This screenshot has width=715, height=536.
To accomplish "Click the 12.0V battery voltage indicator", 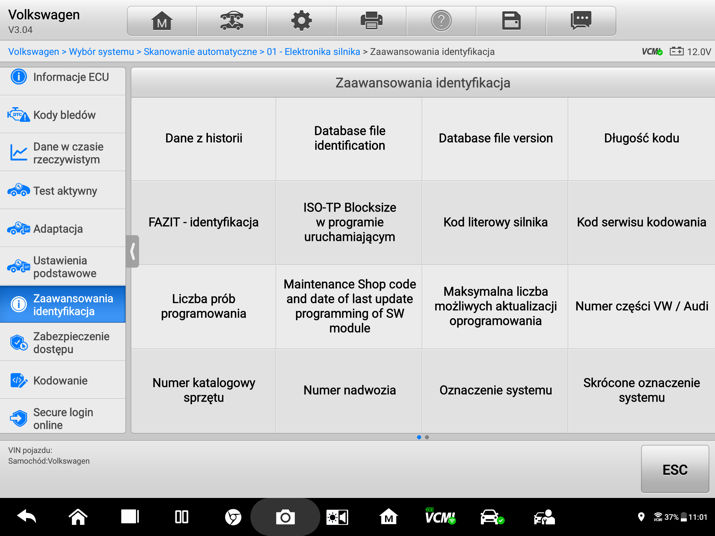I will tap(690, 52).
